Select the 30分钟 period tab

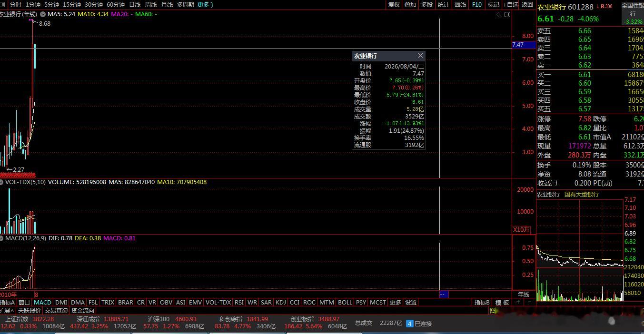point(94,4)
